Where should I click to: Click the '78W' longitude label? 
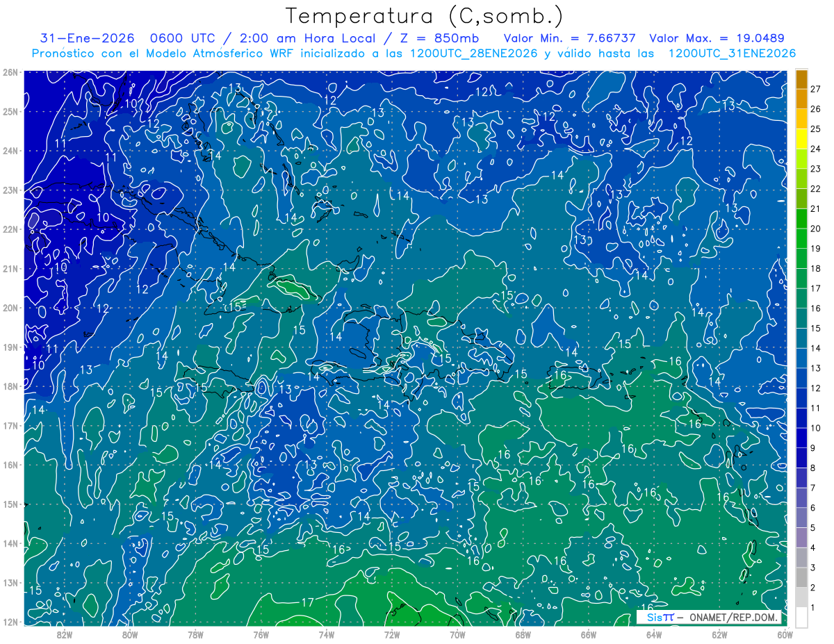pyautogui.click(x=195, y=634)
